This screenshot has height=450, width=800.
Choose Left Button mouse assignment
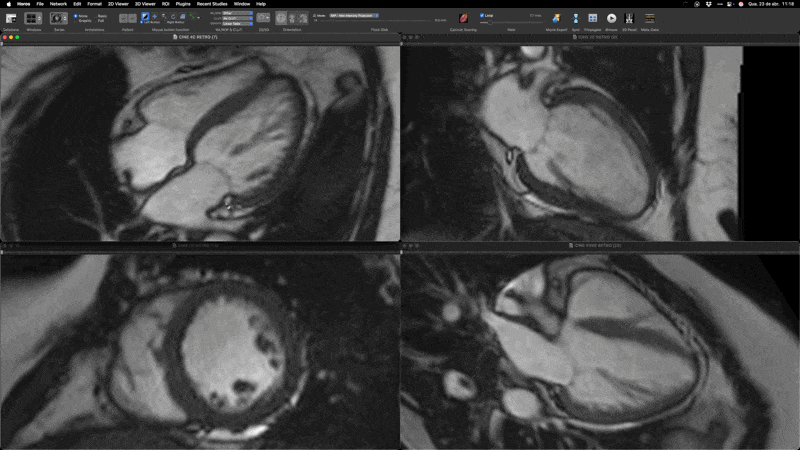click(x=149, y=22)
